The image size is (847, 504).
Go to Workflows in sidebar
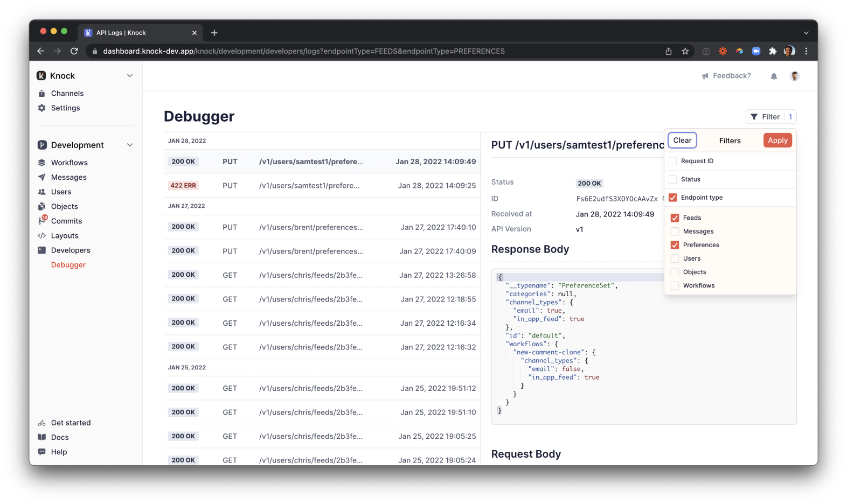70,163
